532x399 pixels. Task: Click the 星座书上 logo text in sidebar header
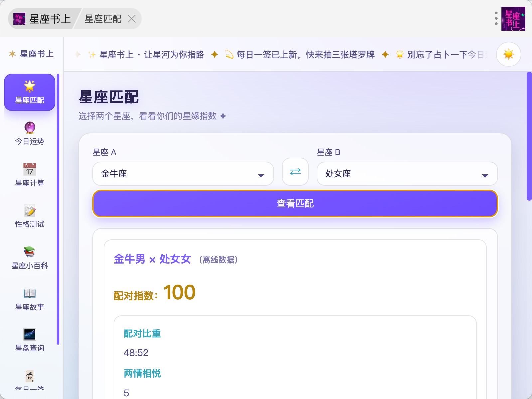pyautogui.click(x=37, y=54)
